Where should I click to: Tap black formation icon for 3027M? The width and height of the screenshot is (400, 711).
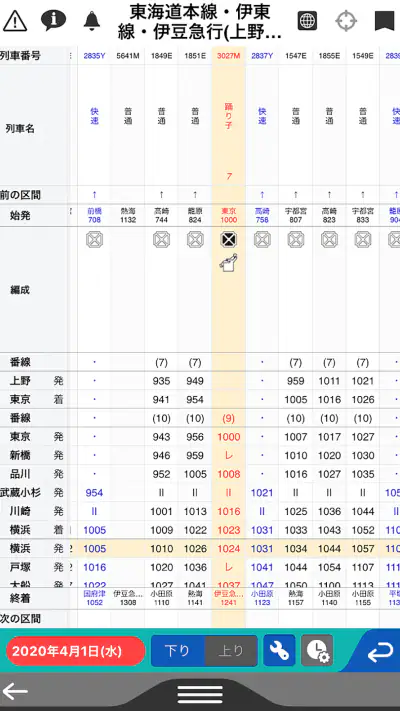[x=229, y=239]
